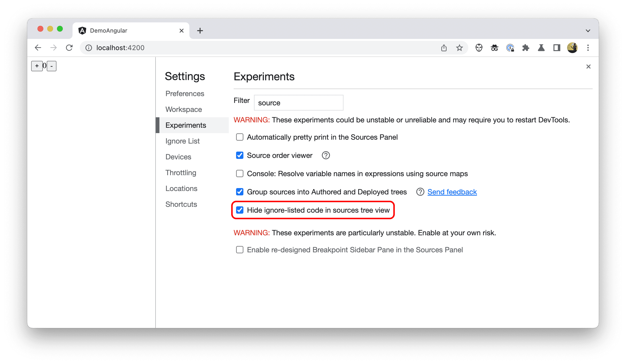Screen dimensions: 626x364
Task: Toggle Hide ignore-listed code in sources tree view
Action: pyautogui.click(x=240, y=210)
